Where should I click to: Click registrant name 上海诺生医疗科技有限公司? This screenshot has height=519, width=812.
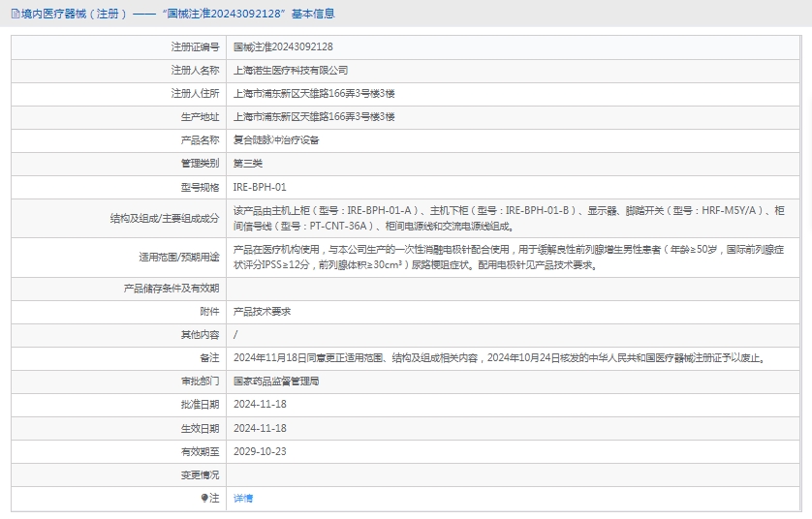pyautogui.click(x=290, y=70)
